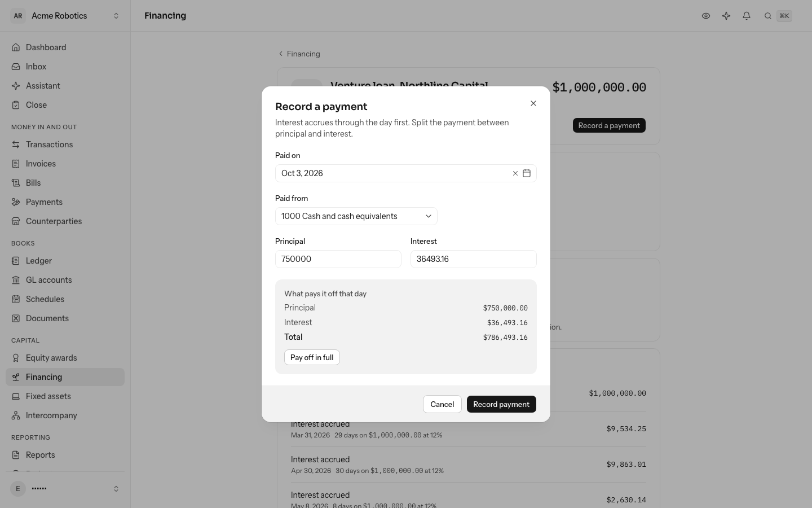
Task: Open Counterparties in the sidebar
Action: coord(65,221)
